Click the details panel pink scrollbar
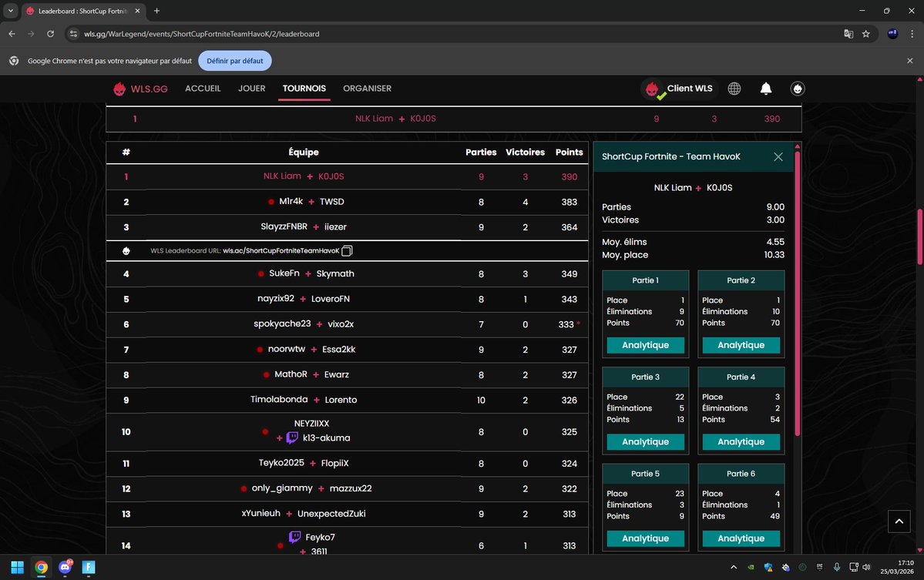Screen dimensions: 924x580 point(798,293)
